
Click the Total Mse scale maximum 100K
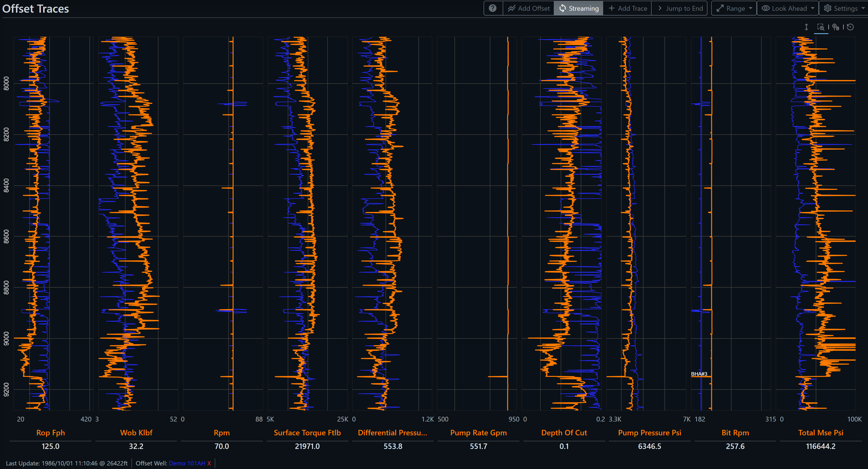click(854, 419)
